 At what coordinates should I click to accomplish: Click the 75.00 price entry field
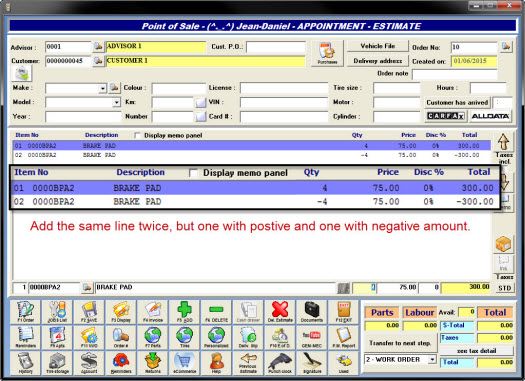398,288
